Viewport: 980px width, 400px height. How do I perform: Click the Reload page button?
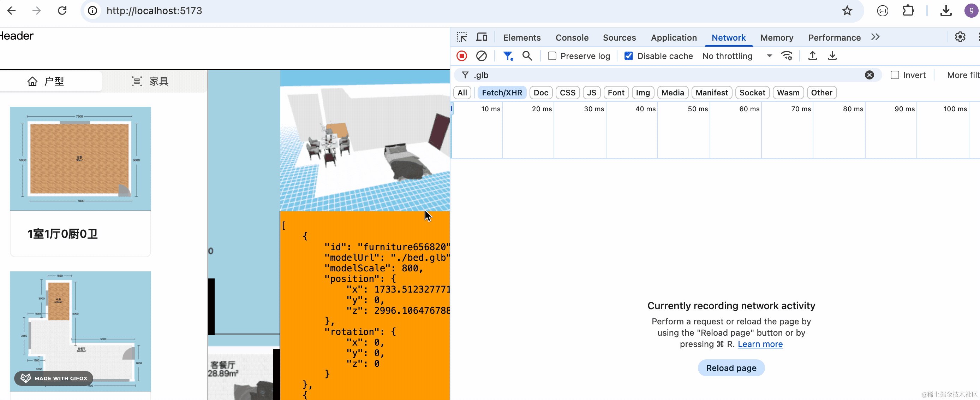(x=731, y=368)
